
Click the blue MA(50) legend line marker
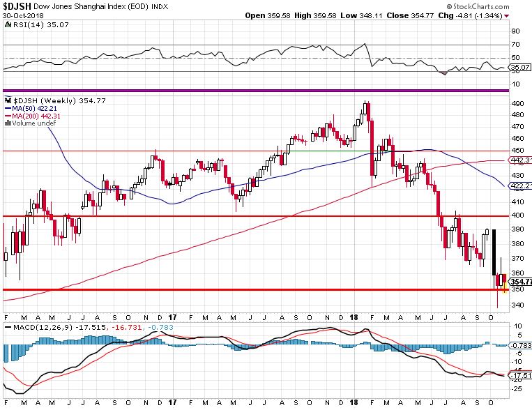pyautogui.click(x=8, y=109)
